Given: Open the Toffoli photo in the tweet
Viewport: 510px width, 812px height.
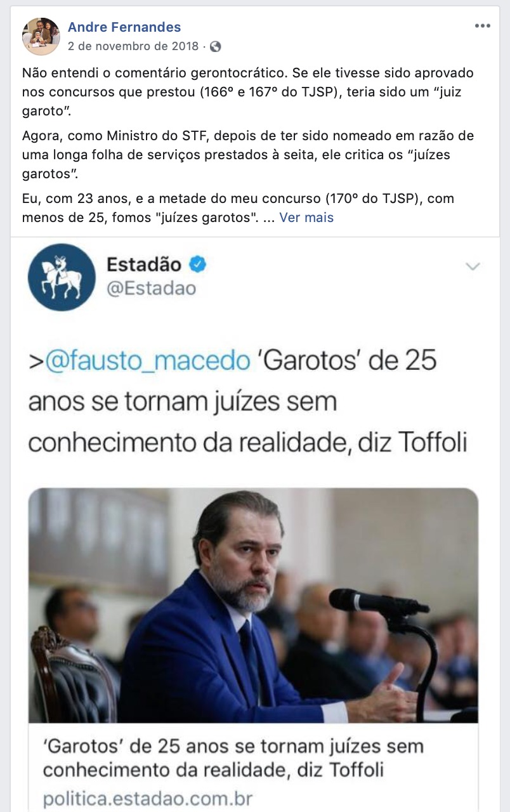Looking at the screenshot, I should click(253, 605).
